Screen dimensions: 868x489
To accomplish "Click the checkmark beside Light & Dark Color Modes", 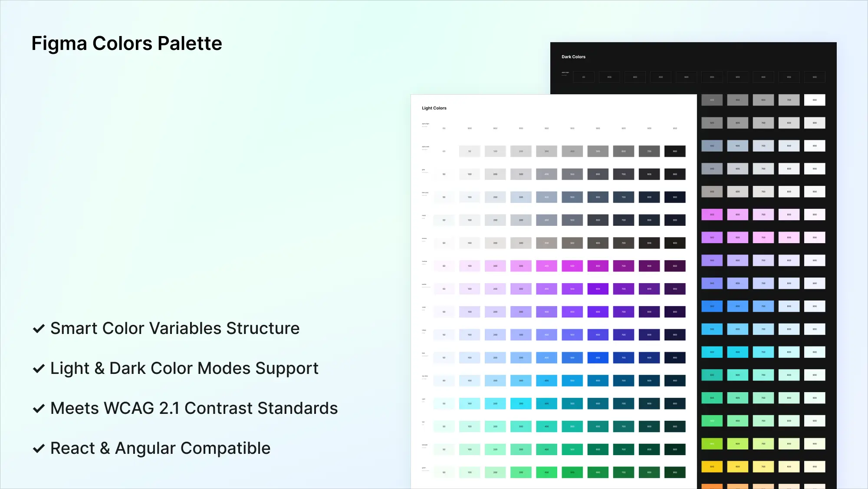I will tap(39, 369).
